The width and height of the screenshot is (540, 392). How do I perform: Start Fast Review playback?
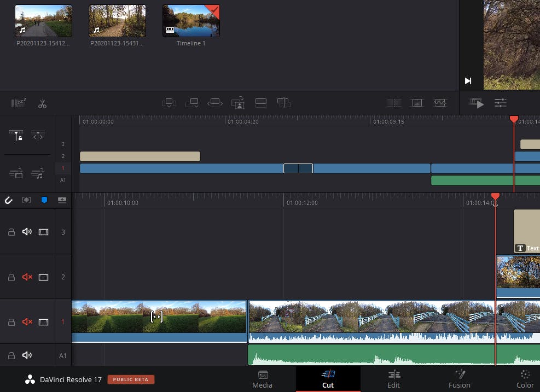(x=477, y=103)
